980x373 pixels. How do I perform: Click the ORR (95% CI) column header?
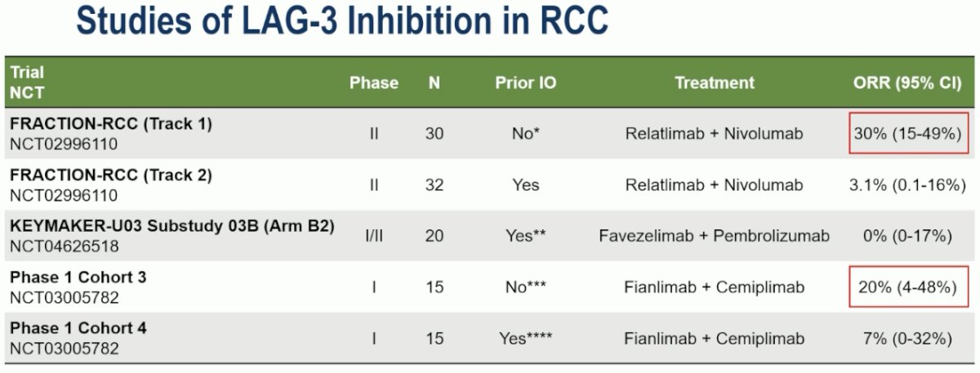point(906,82)
